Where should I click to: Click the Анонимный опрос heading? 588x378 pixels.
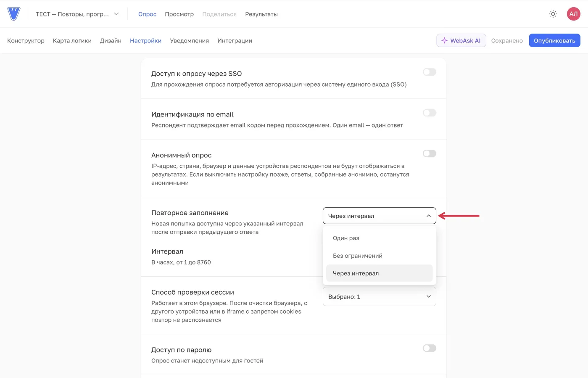click(181, 155)
